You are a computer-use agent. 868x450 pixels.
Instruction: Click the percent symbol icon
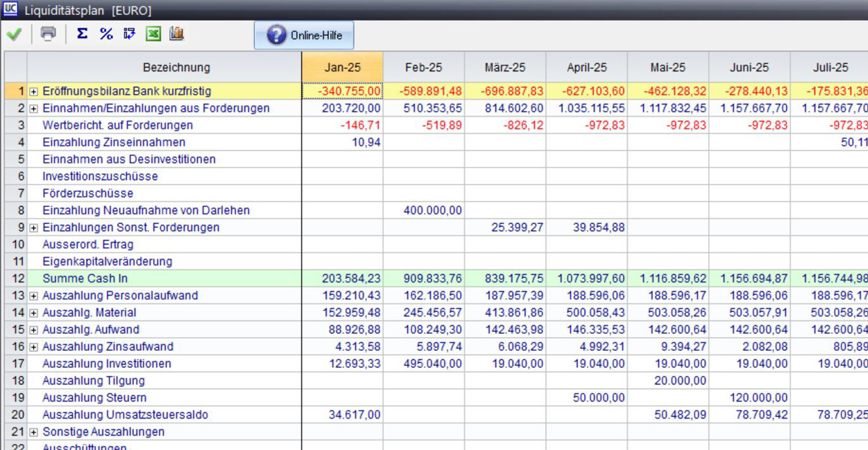pyautogui.click(x=106, y=34)
